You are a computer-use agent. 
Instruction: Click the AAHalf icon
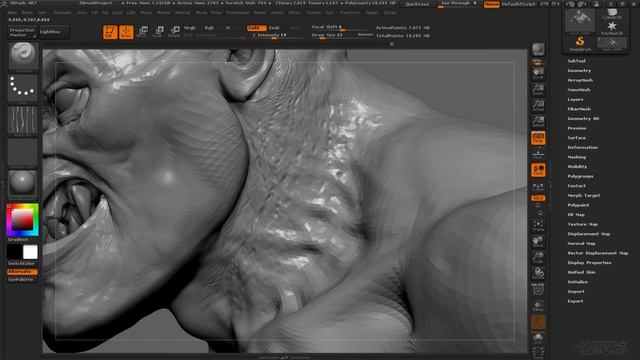538,121
